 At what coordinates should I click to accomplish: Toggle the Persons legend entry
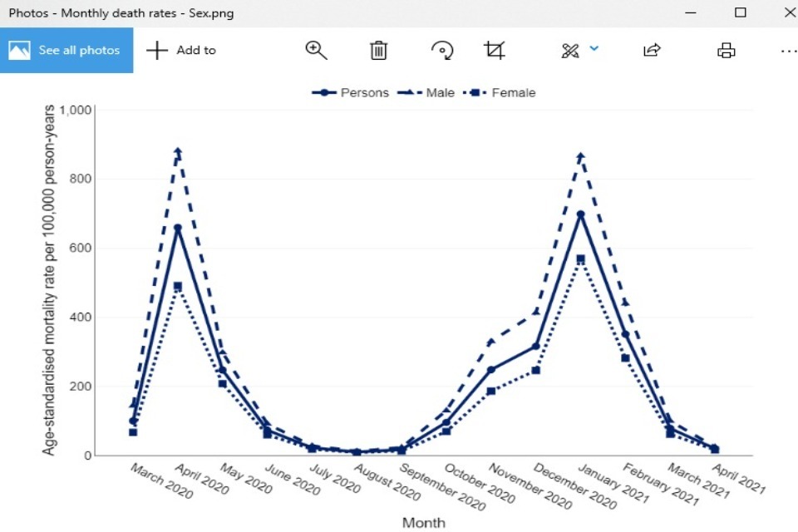[x=351, y=92]
